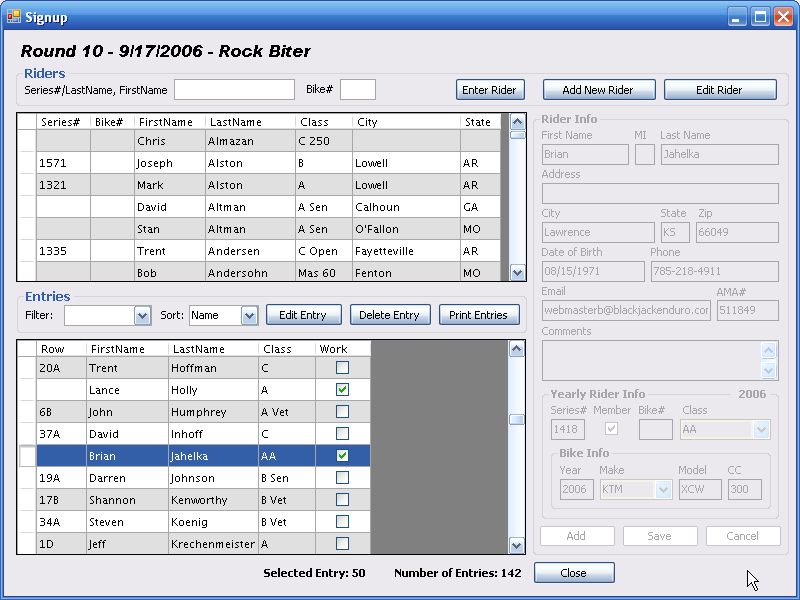Open Edit Rider for the selected rider
Screen dimensions: 800x600
[719, 90]
